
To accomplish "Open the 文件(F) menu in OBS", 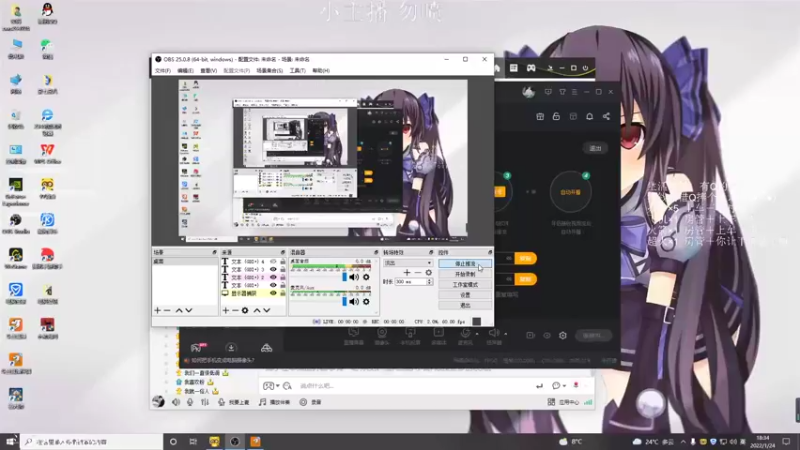I will [x=163, y=70].
